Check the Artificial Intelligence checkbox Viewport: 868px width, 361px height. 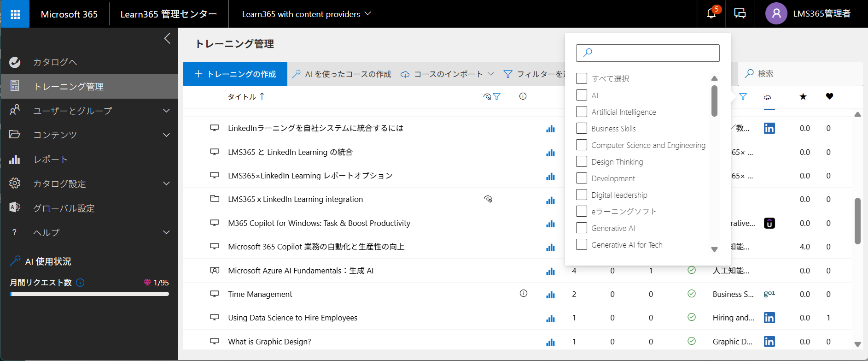582,112
